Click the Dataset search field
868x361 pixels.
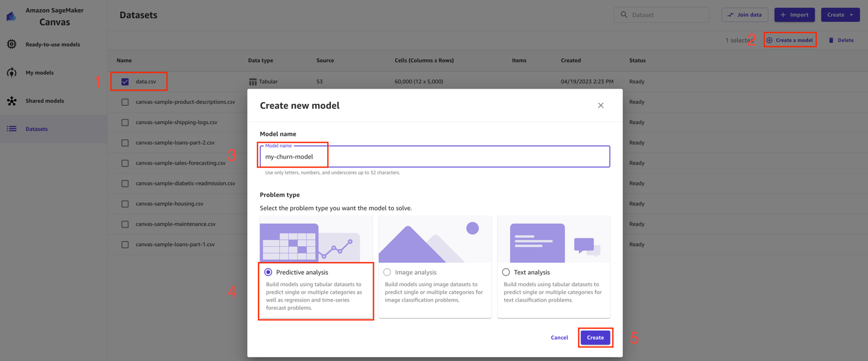[x=662, y=15]
